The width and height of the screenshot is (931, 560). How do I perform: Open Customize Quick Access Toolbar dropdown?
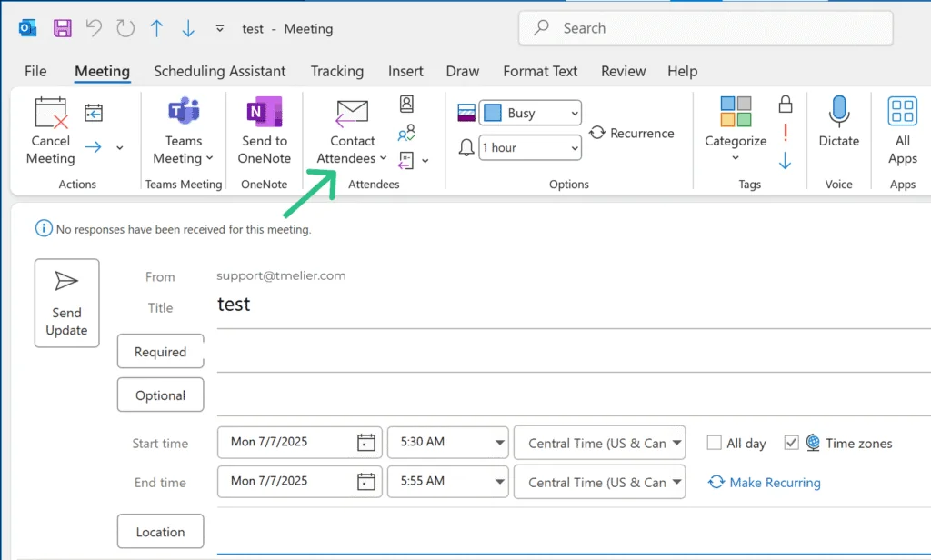coord(220,28)
